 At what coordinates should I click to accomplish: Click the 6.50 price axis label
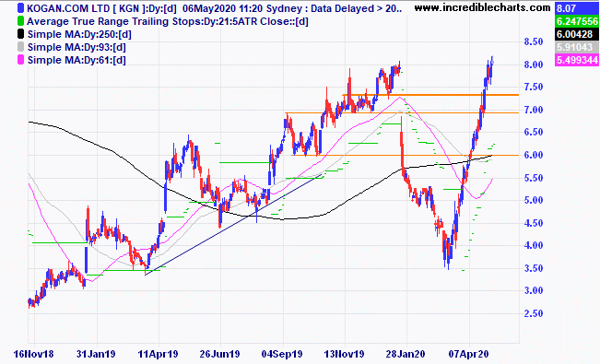pyautogui.click(x=534, y=132)
